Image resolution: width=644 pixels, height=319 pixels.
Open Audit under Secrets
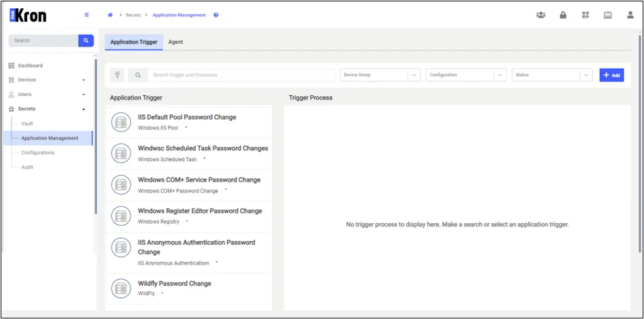(27, 167)
